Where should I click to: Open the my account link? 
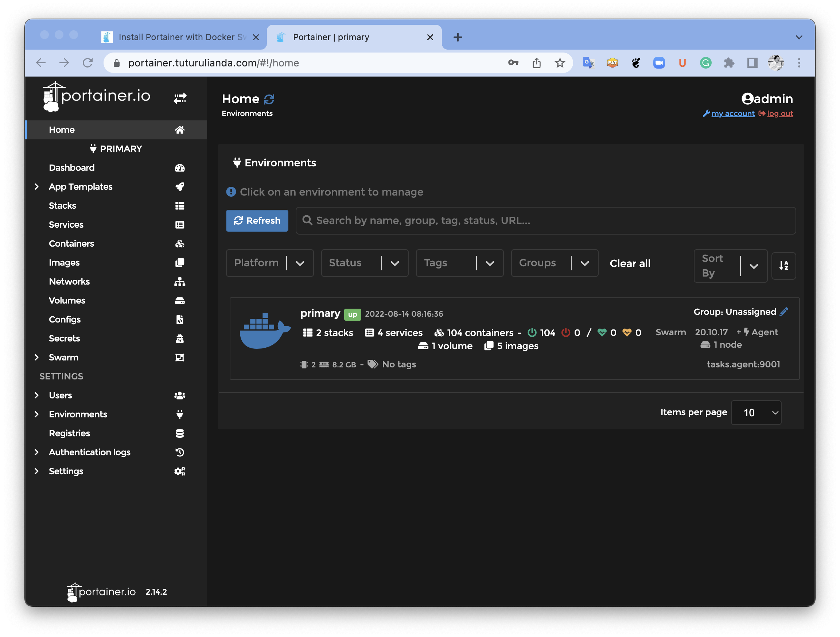pyautogui.click(x=733, y=113)
